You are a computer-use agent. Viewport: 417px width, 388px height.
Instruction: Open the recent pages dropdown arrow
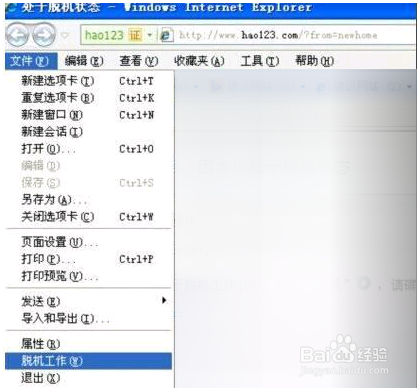(x=66, y=35)
